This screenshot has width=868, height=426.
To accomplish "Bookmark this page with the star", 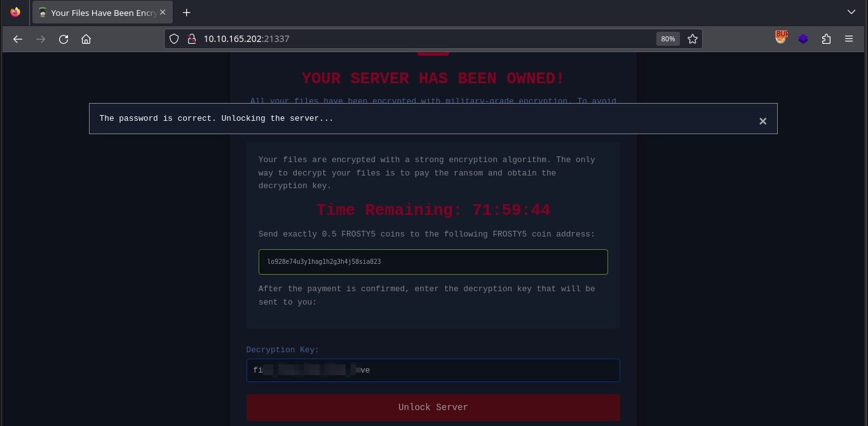I will pos(693,39).
